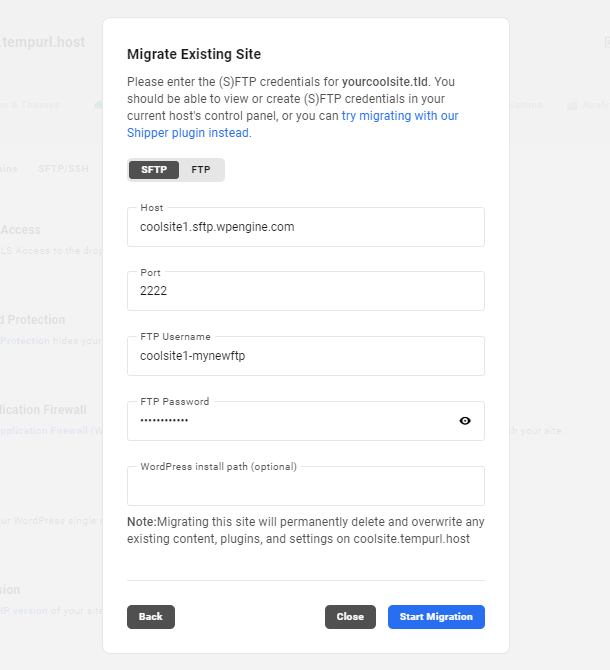Viewport: 610px width, 670px height.
Task: Switch the protocol to SFTP
Action: [154, 170]
